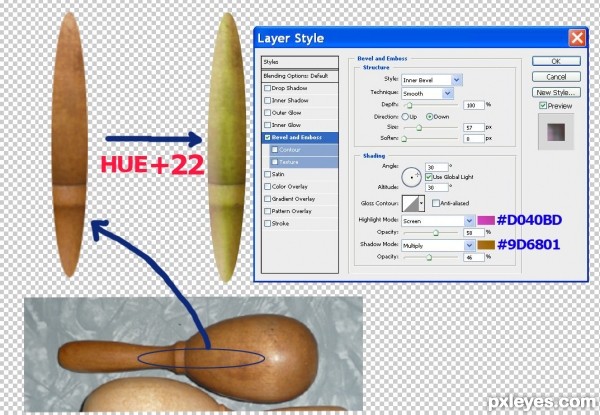Enable the Anti-aliased checkbox
This screenshot has width=600, height=415.
click(x=435, y=203)
